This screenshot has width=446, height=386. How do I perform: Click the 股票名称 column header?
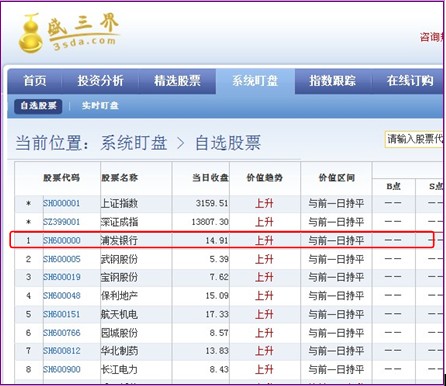coord(120,178)
